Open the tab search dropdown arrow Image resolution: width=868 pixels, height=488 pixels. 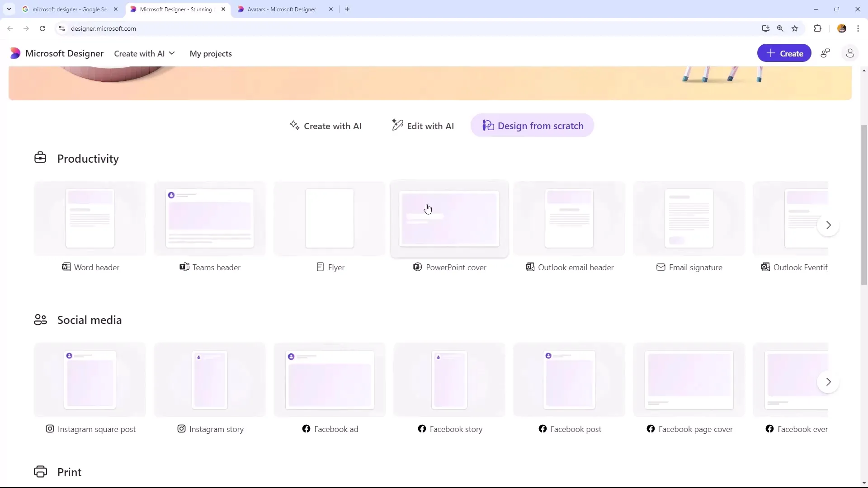pos(9,9)
